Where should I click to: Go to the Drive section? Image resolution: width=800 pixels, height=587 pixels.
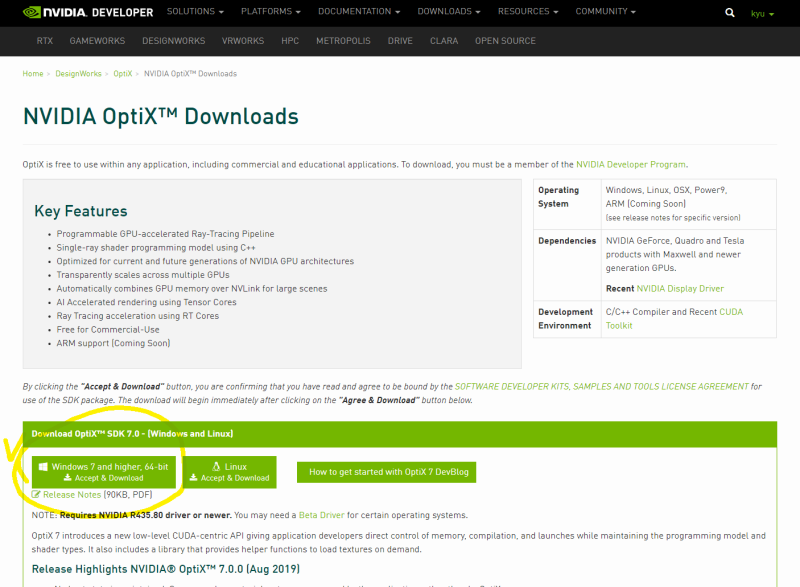400,41
